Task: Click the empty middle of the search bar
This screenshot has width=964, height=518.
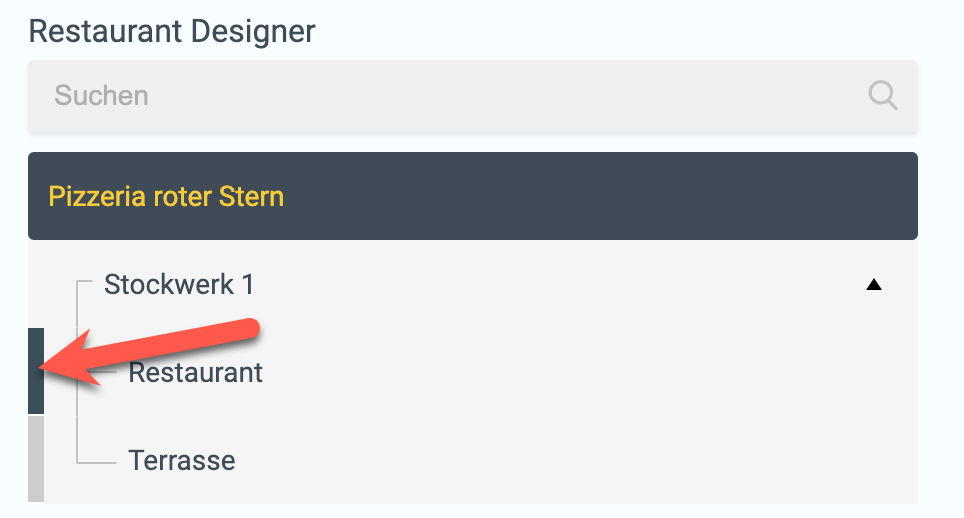Action: [x=492, y=96]
